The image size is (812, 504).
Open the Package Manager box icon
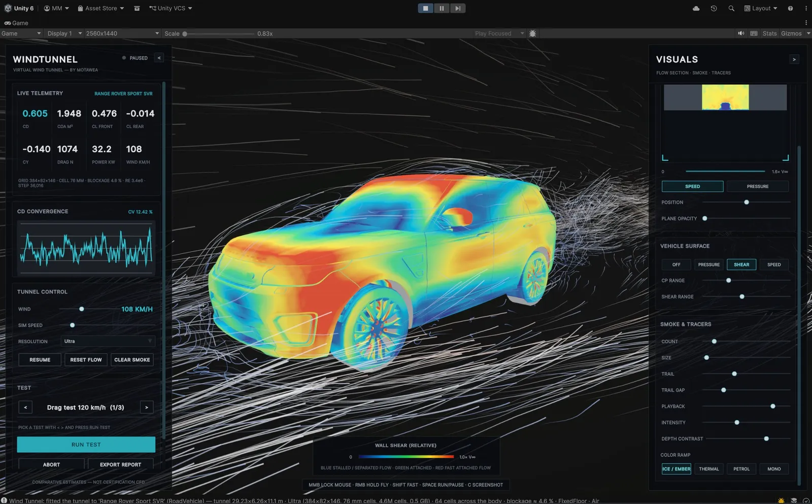[137, 8]
